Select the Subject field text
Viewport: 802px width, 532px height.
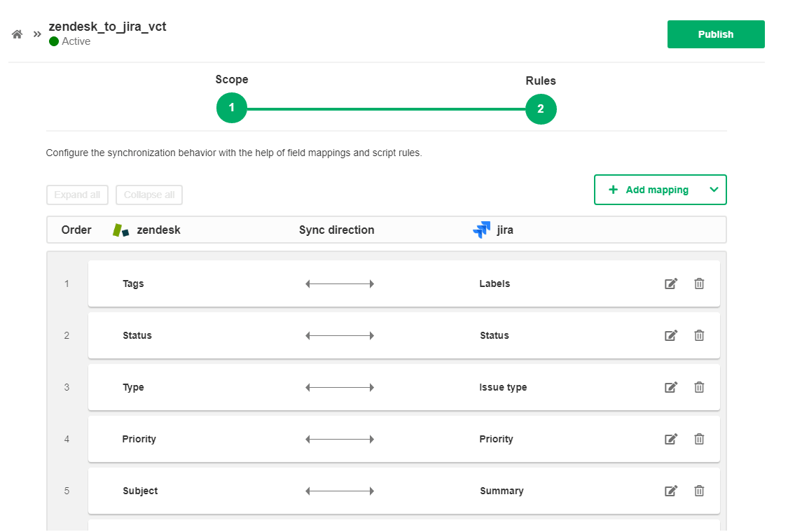coord(140,491)
